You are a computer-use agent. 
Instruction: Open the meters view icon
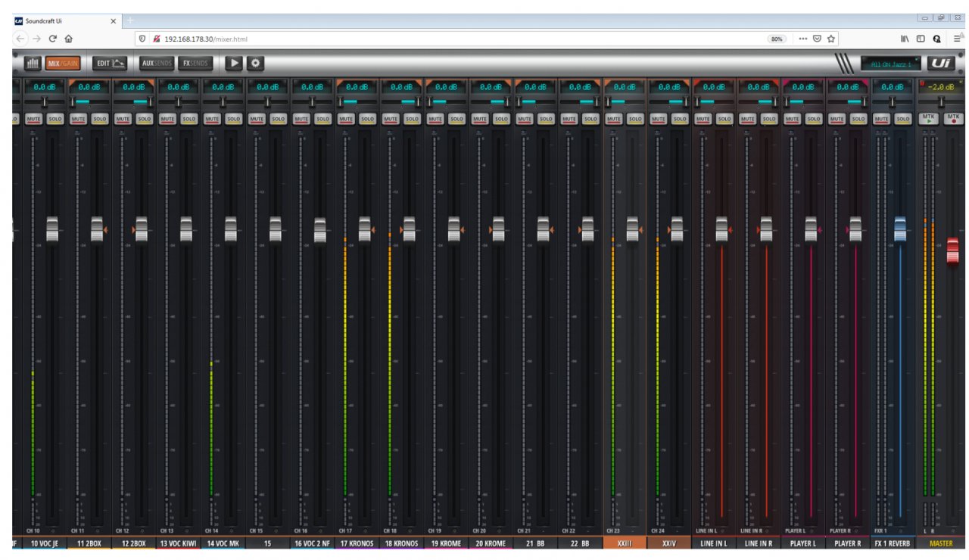click(x=33, y=64)
